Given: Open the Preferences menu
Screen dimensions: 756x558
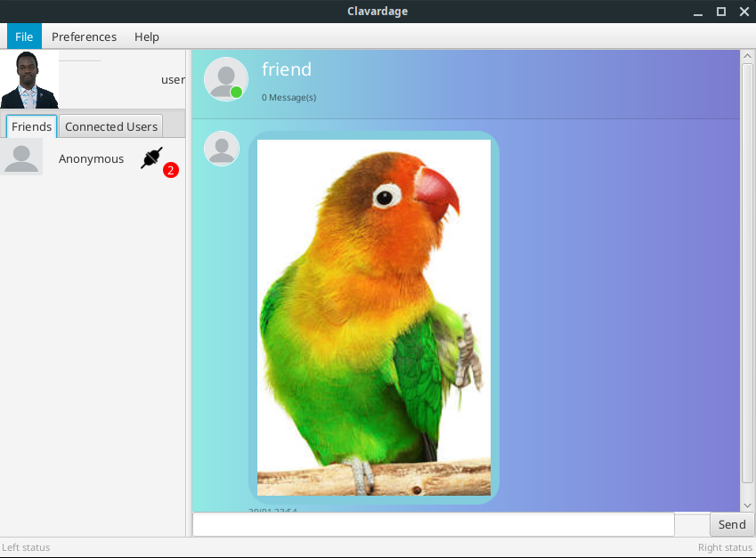Looking at the screenshot, I should pos(84,36).
